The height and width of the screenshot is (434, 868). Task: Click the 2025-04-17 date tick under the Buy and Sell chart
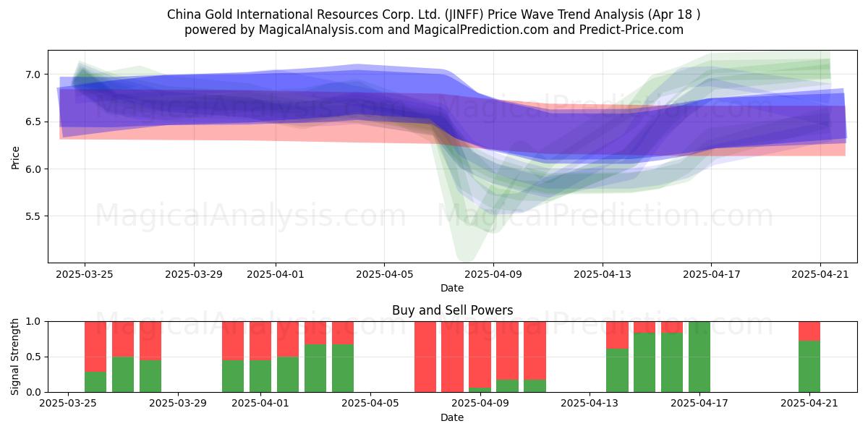699,404
